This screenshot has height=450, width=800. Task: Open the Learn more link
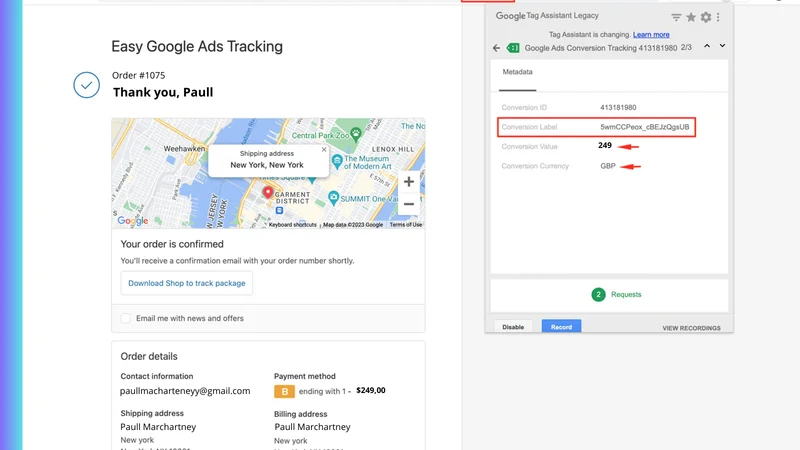coord(651,35)
